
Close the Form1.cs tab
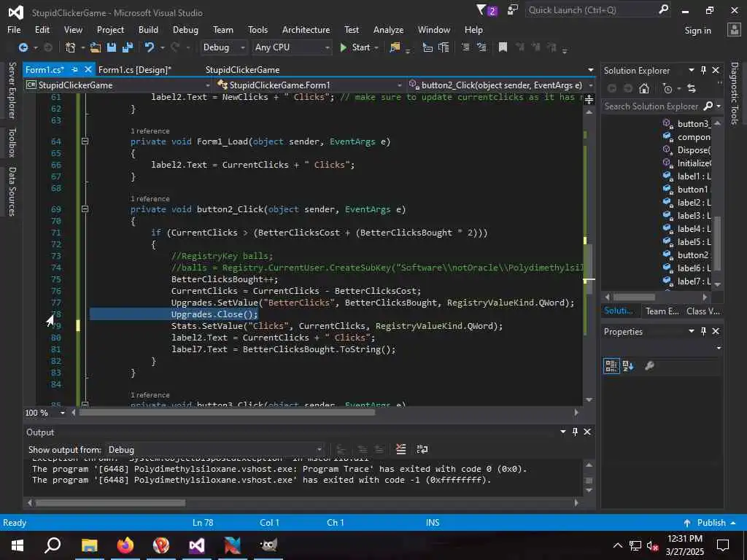click(88, 69)
